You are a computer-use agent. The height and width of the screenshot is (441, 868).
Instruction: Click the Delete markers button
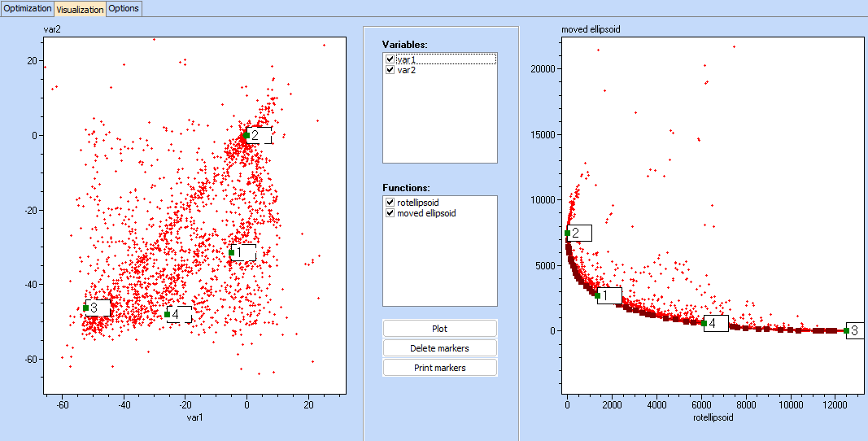click(x=439, y=348)
